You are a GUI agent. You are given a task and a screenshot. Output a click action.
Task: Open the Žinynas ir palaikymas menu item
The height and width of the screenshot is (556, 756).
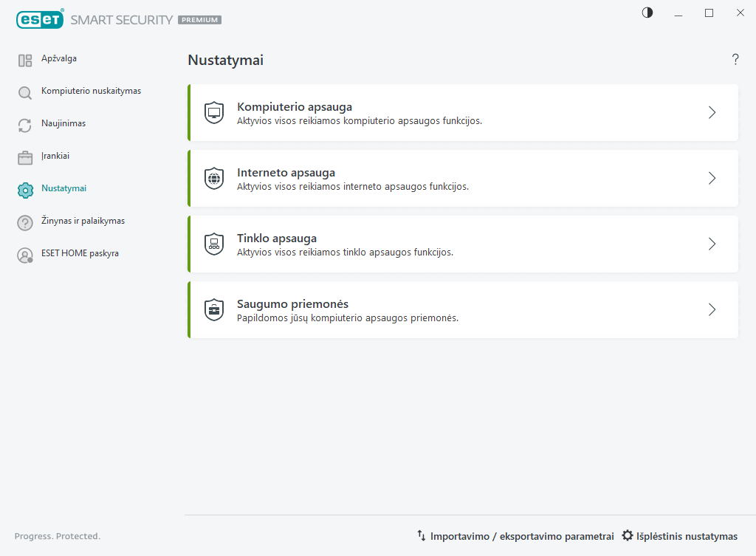[x=83, y=221]
